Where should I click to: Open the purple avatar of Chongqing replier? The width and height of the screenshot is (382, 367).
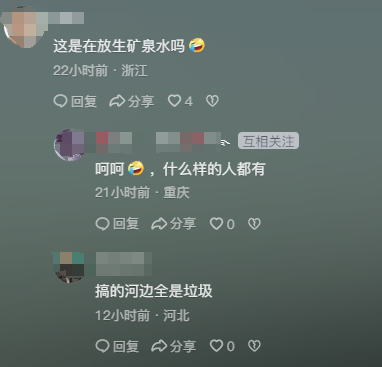70,145
